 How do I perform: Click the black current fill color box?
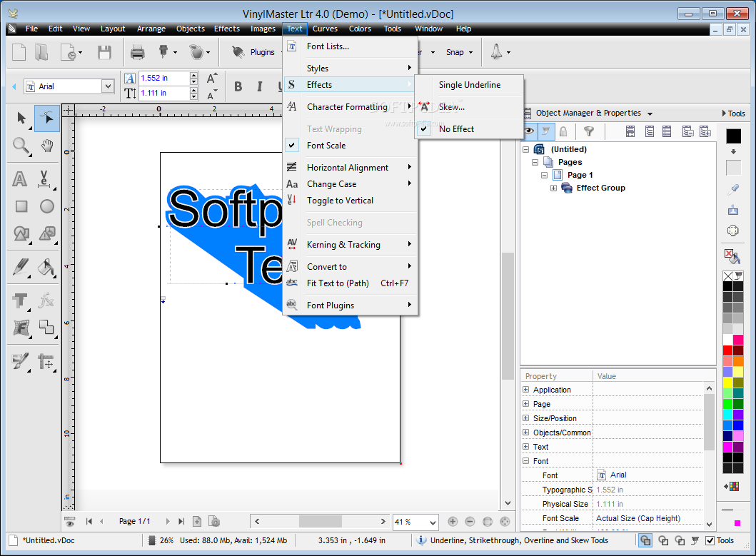(x=733, y=136)
